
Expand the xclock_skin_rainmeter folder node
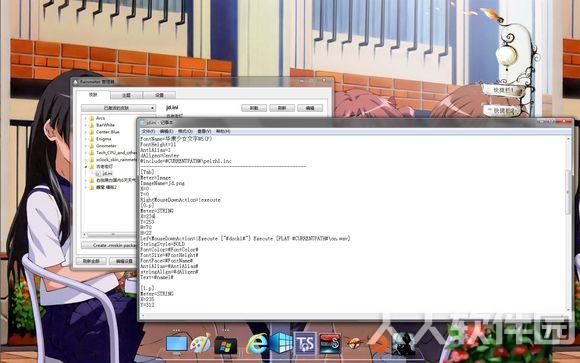coord(86,160)
